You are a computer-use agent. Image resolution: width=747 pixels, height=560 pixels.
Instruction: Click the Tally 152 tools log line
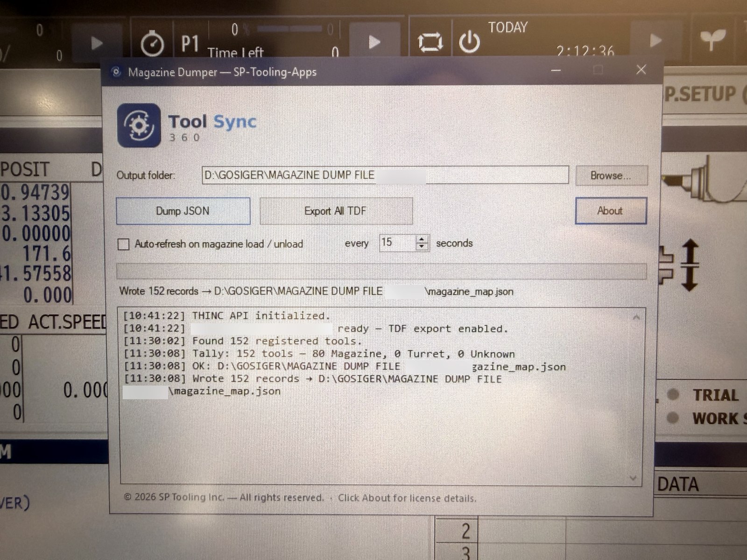pos(319,354)
